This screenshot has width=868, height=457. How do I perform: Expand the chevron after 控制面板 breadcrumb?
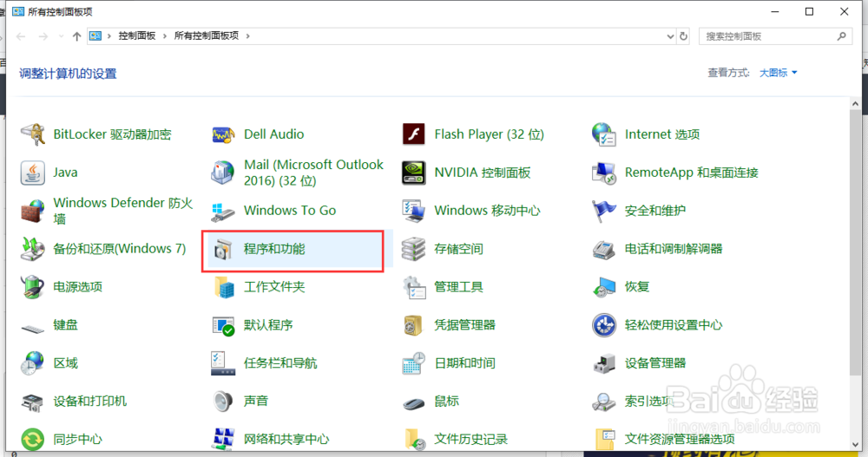click(164, 36)
